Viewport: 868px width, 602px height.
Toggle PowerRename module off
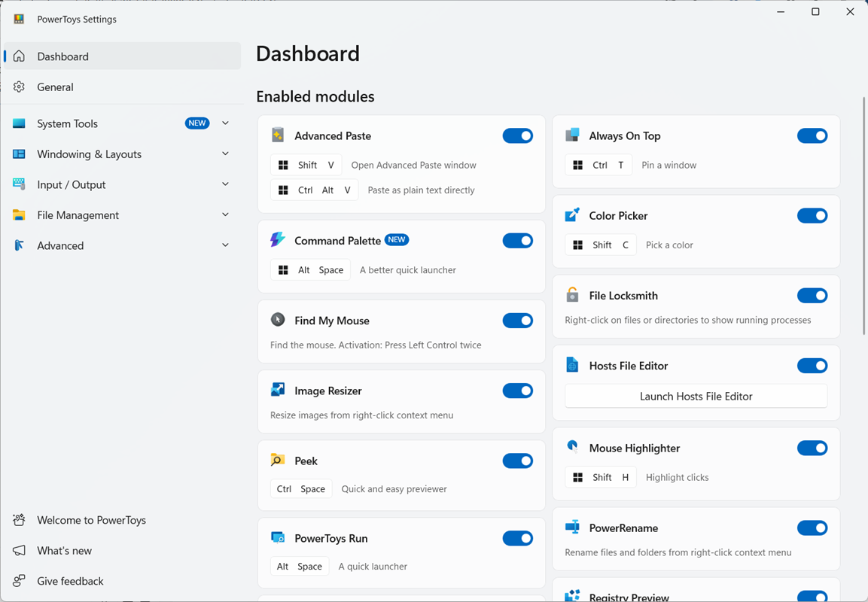[812, 528]
